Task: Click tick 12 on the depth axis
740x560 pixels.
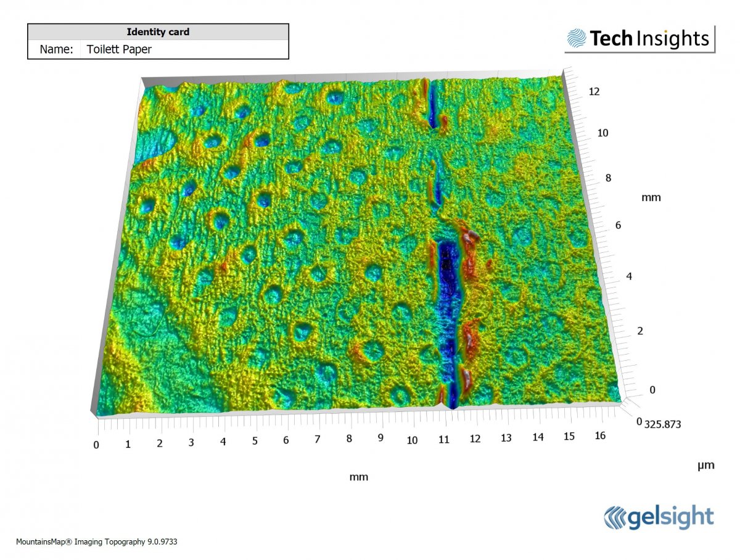Action: pyautogui.click(x=594, y=91)
